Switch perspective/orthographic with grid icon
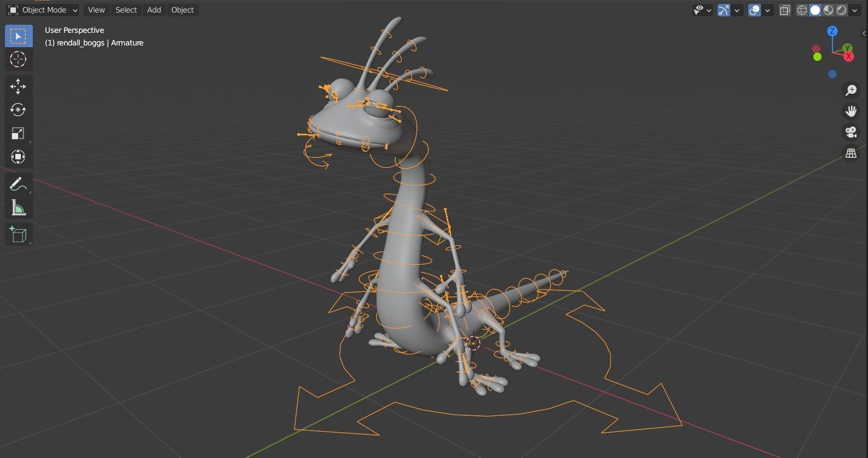The image size is (868, 458). [x=851, y=154]
